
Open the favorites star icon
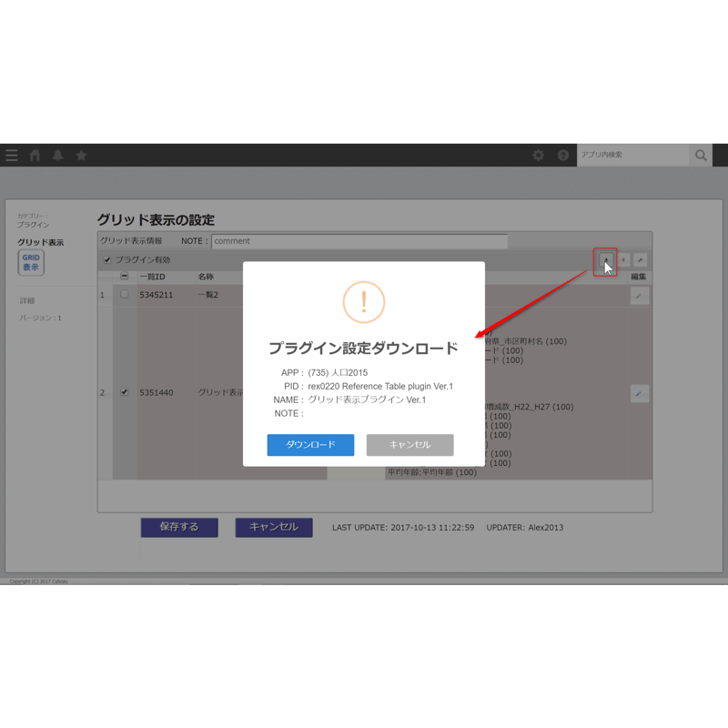tap(81, 155)
